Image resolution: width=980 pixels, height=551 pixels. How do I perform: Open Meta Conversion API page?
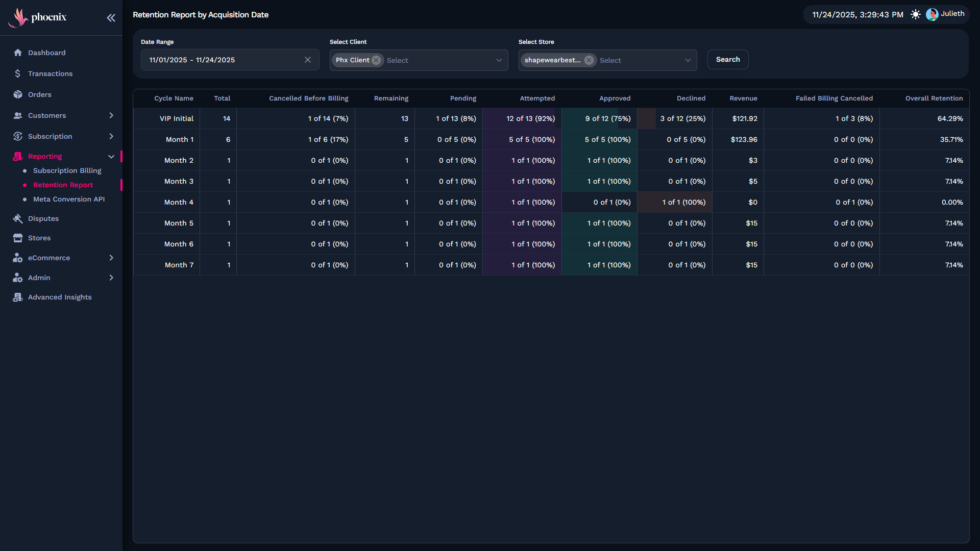pyautogui.click(x=68, y=199)
